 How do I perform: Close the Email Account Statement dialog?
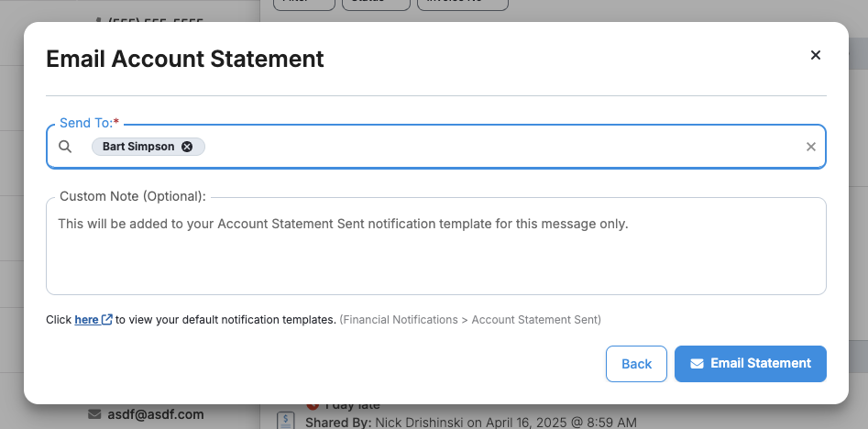pyautogui.click(x=816, y=55)
